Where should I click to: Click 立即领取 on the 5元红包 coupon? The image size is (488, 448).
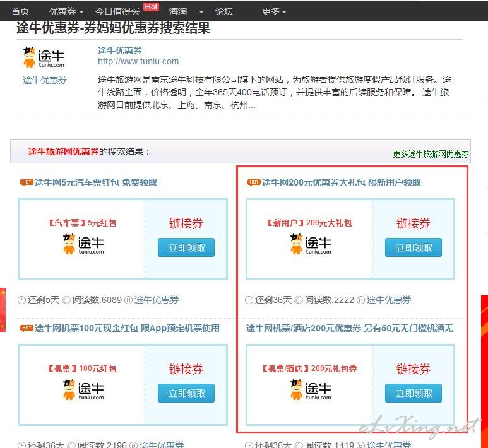click(186, 247)
